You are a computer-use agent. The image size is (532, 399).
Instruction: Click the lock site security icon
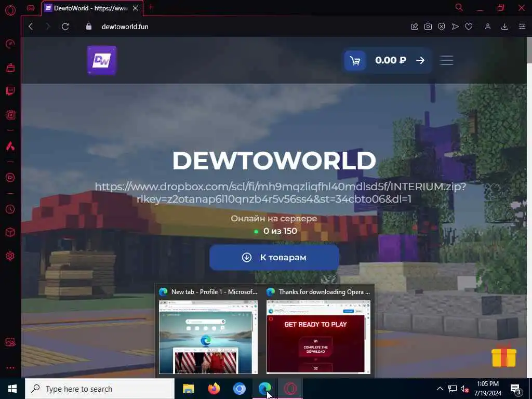click(x=88, y=26)
